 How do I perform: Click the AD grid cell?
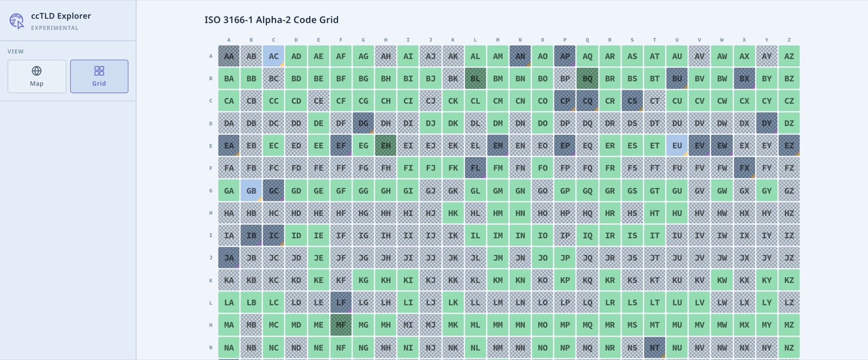point(296,56)
